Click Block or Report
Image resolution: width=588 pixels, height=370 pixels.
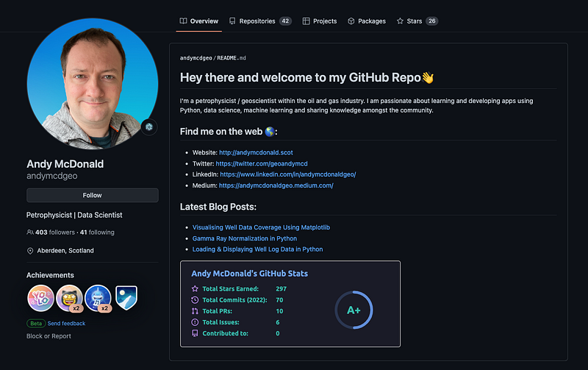click(49, 336)
